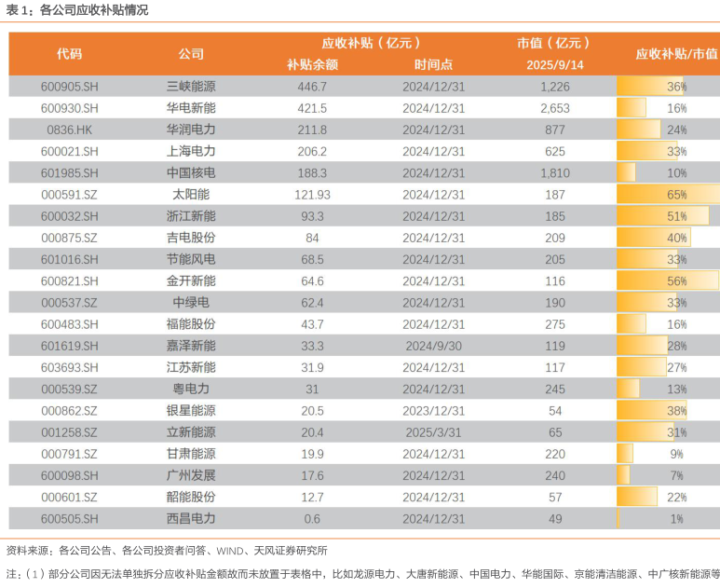Click the 资料来源 source line
This screenshot has width=720, height=588.
(x=168, y=550)
